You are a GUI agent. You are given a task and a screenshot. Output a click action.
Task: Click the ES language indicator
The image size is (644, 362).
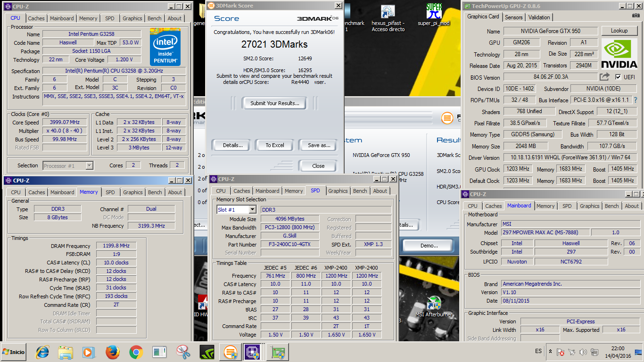(538, 351)
